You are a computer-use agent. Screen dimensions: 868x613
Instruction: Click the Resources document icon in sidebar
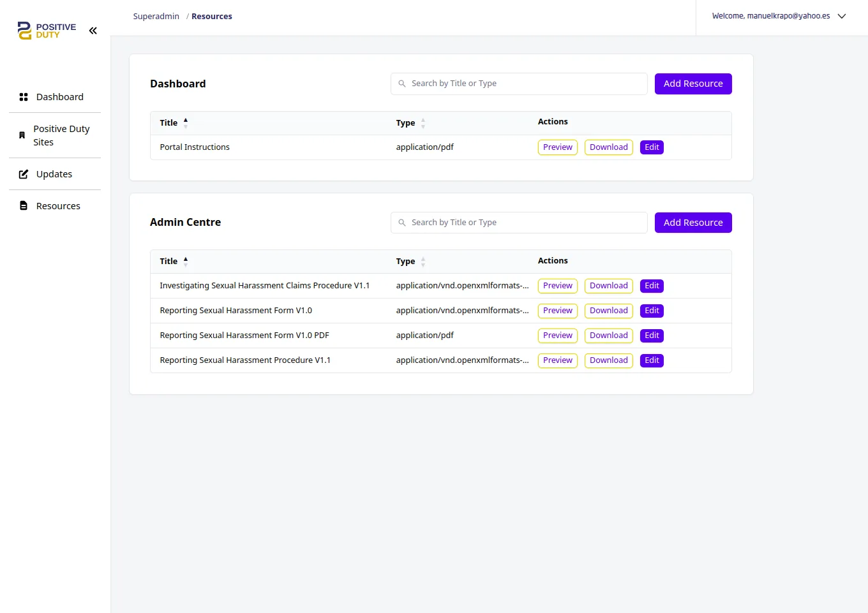pos(23,205)
